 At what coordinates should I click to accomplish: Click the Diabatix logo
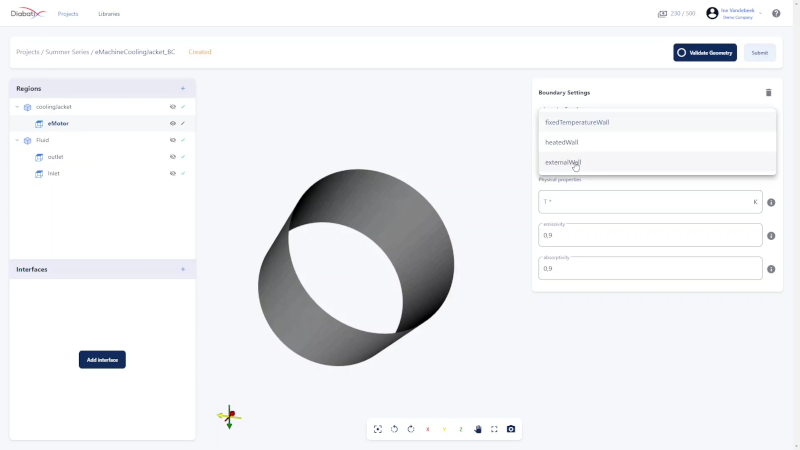(28, 13)
